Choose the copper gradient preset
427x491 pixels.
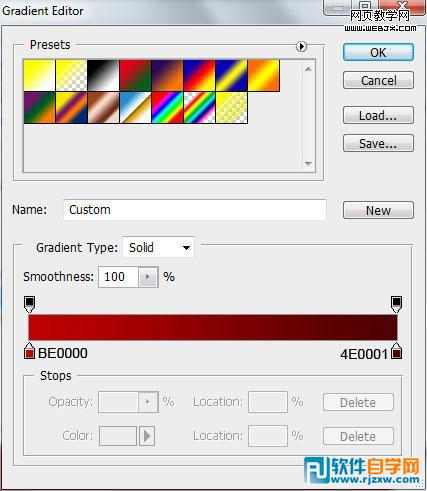click(103, 108)
